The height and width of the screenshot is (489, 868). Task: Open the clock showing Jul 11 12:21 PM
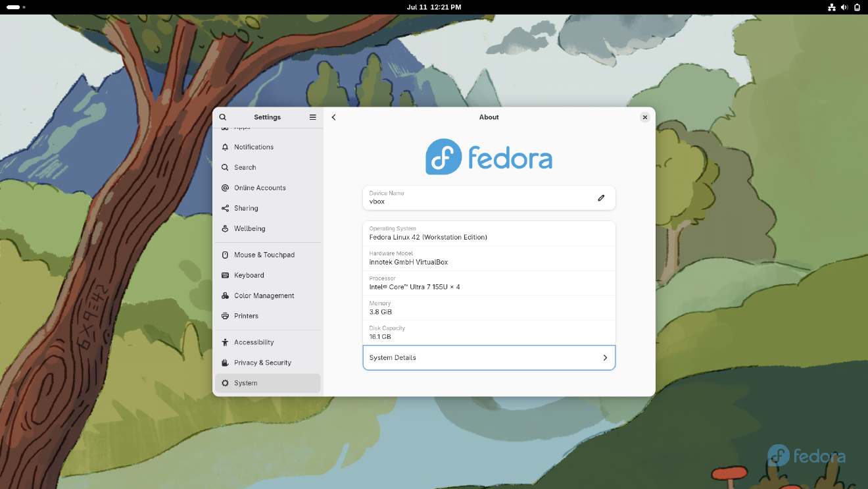(434, 7)
